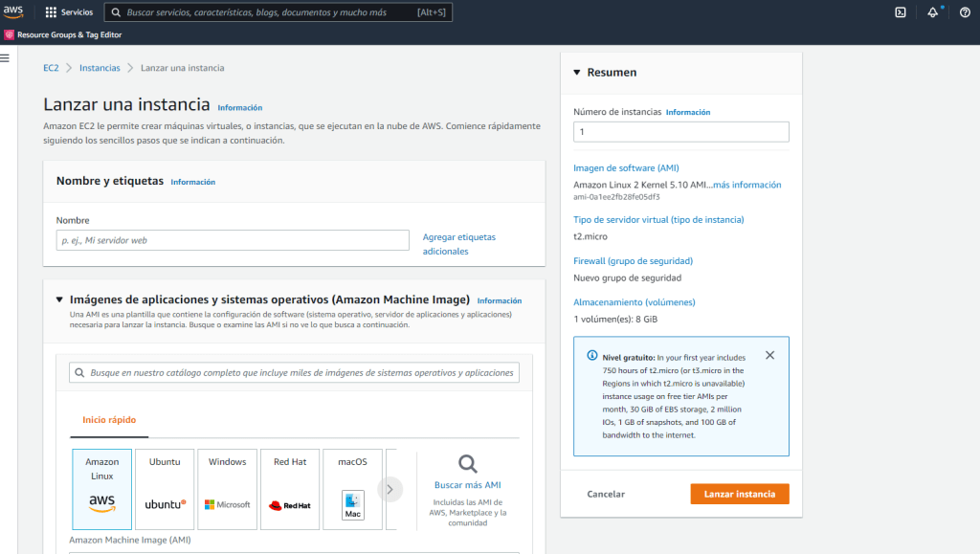This screenshot has width=980, height=554.
Task: Select the Ubuntu AMI tile
Action: click(165, 489)
